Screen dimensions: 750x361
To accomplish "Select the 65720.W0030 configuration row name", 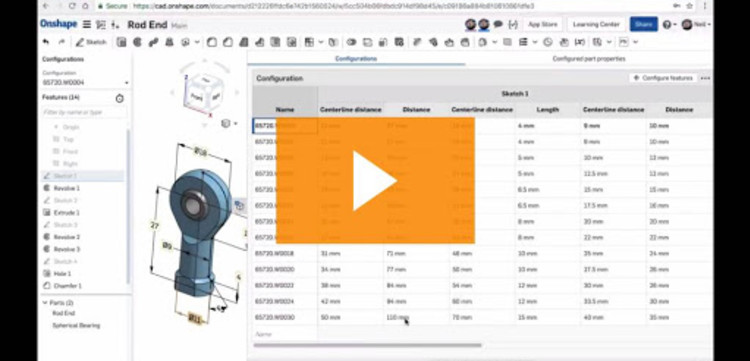I will click(275, 317).
